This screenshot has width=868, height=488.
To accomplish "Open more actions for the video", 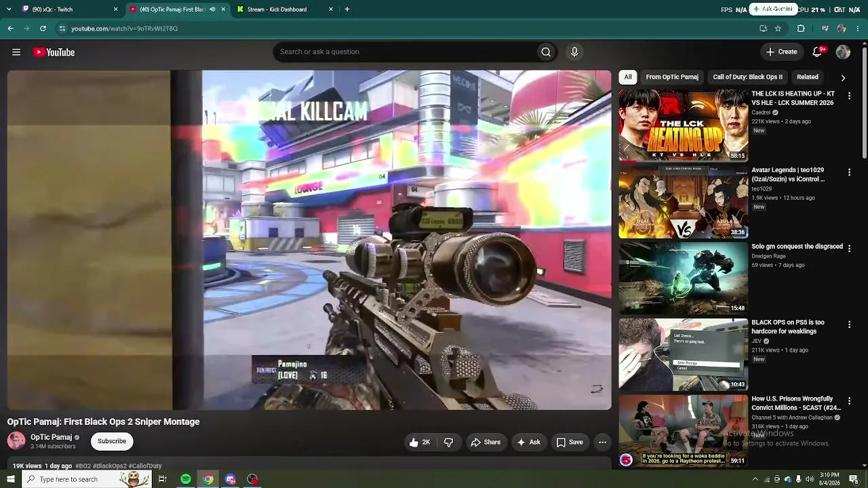I will pyautogui.click(x=602, y=443).
